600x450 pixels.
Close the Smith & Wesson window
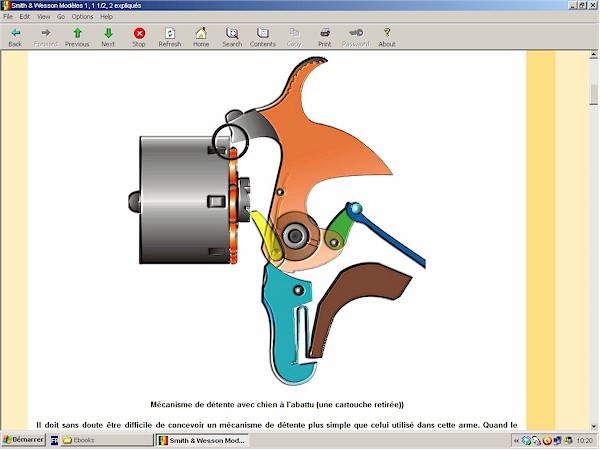(592, 5)
